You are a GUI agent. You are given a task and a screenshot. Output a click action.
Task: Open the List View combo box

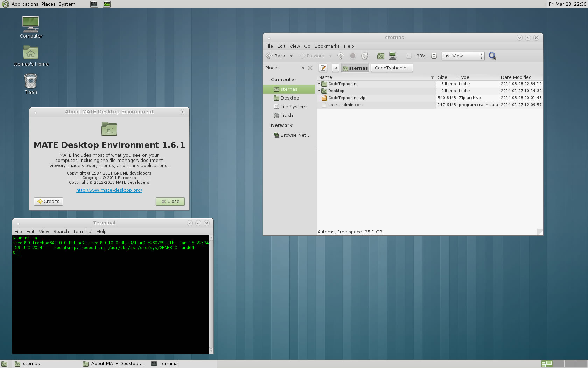(x=463, y=56)
